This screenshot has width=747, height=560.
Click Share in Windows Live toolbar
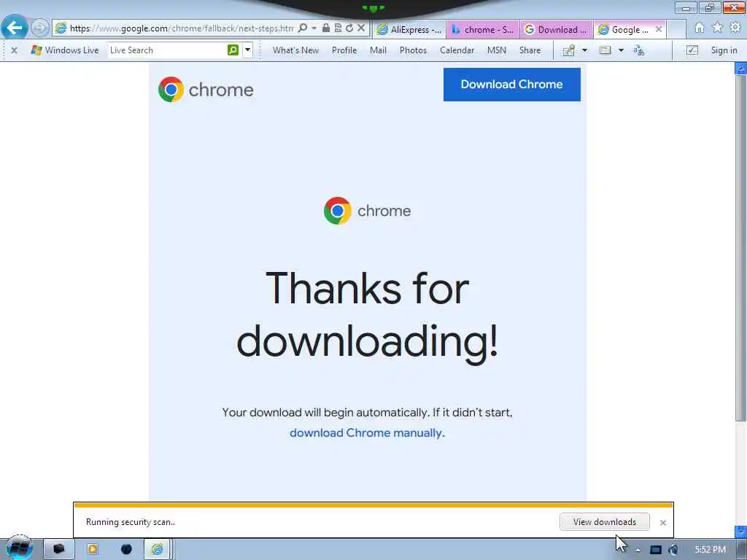[x=530, y=50]
